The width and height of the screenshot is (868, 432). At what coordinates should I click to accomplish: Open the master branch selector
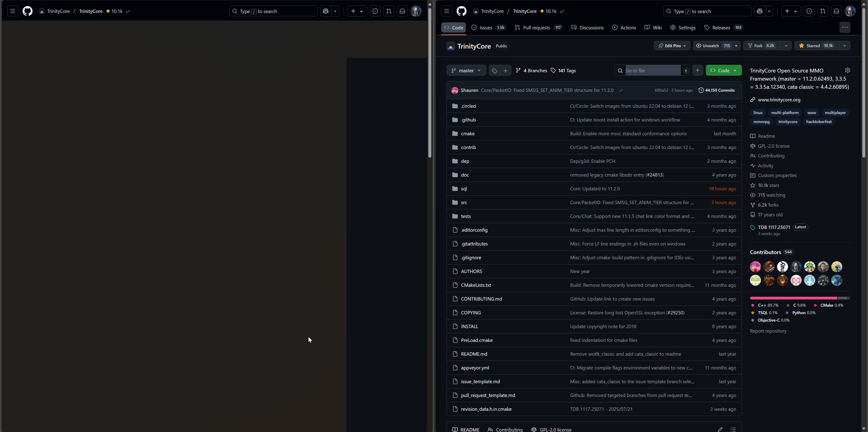point(466,70)
